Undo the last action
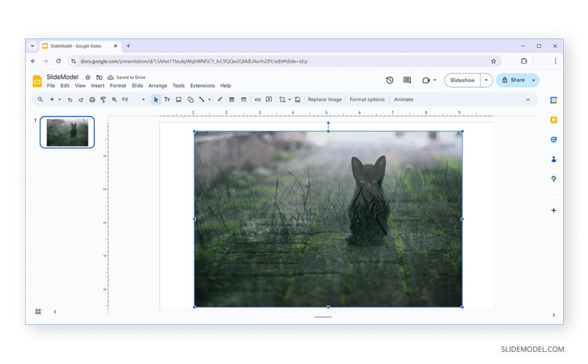 click(x=70, y=100)
